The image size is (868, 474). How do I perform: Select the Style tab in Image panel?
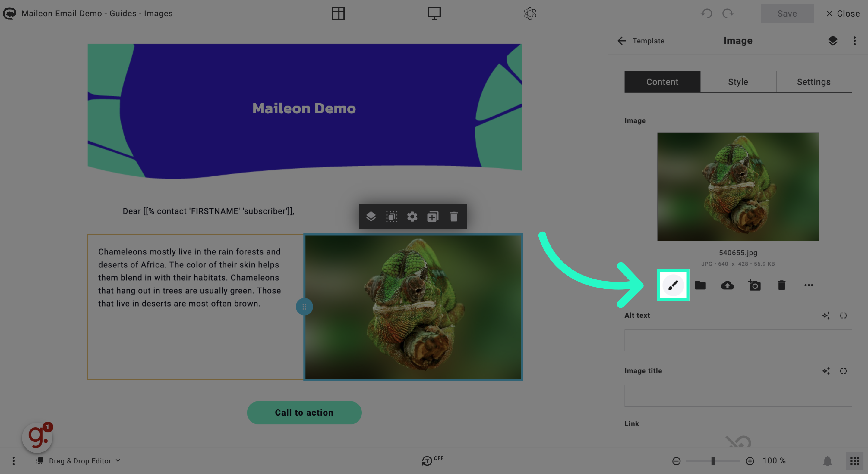tap(738, 82)
